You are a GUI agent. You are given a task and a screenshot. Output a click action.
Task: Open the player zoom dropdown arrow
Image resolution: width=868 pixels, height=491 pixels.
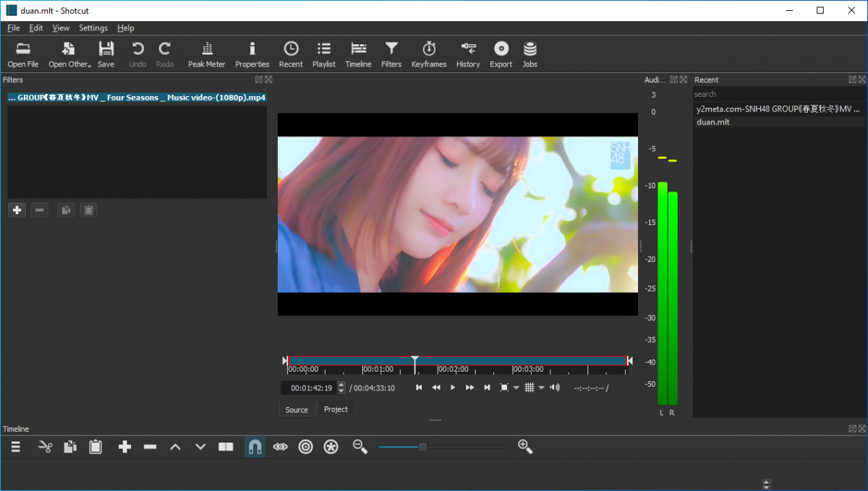[516, 388]
